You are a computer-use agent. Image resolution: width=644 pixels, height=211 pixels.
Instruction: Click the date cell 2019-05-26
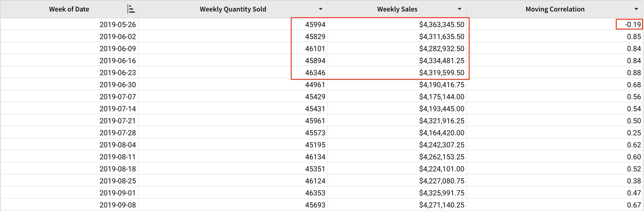coord(117,25)
